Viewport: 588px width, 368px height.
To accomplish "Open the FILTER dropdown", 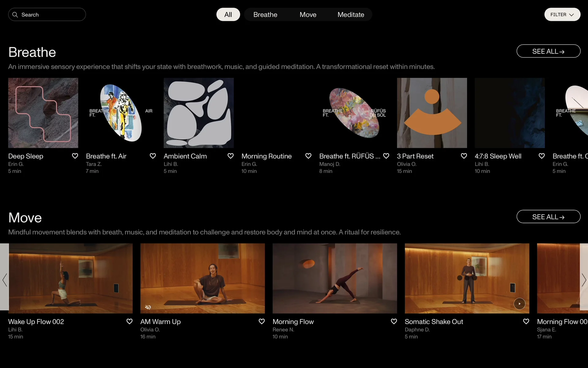I will 562,15.
